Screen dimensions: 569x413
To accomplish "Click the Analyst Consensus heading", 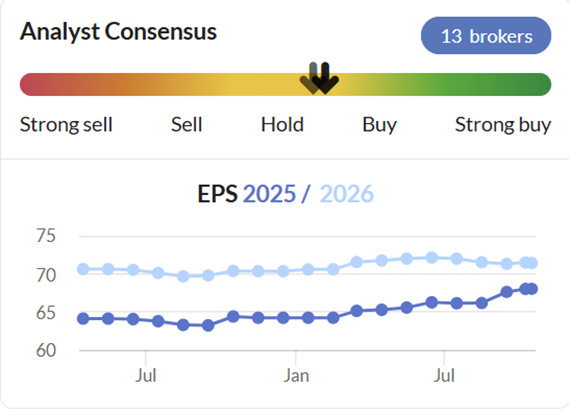I will 118,32.
